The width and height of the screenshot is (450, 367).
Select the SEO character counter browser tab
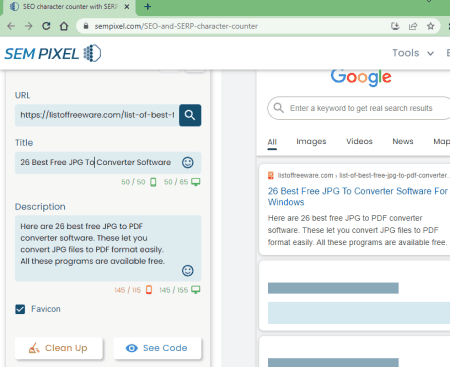tap(69, 7)
